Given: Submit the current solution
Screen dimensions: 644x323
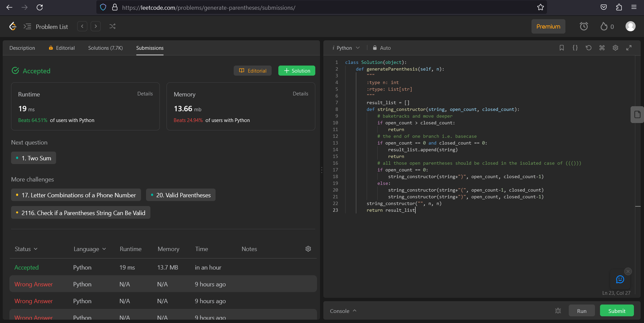Looking at the screenshot, I should click(x=616, y=311).
